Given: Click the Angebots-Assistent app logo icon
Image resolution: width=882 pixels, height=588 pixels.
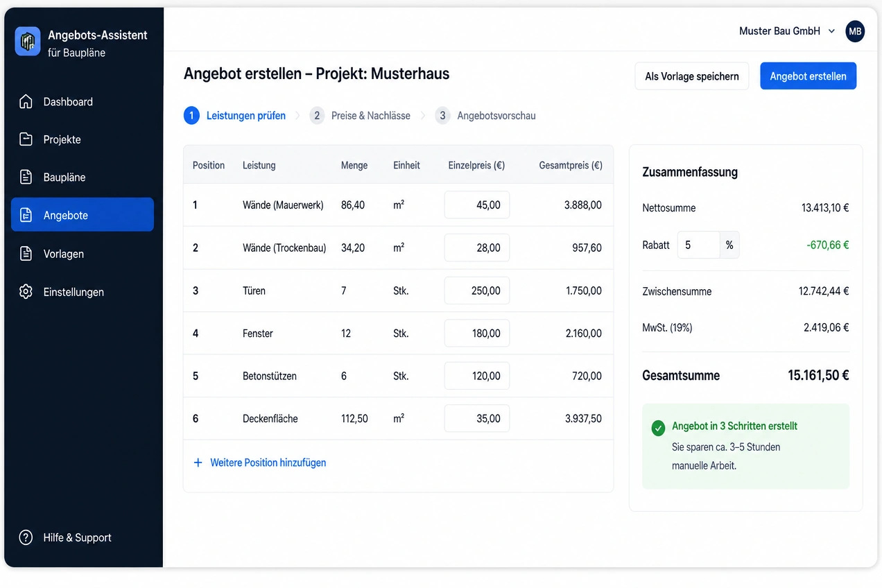Looking at the screenshot, I should 28,42.
